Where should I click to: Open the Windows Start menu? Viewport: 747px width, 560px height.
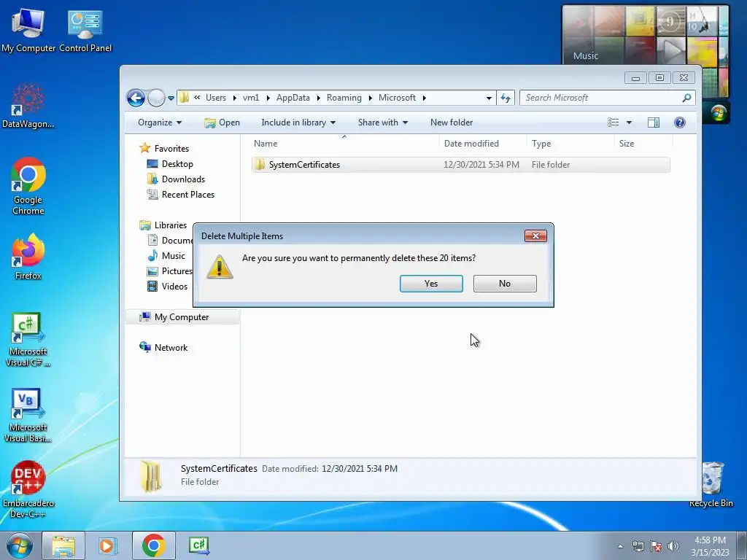19,545
